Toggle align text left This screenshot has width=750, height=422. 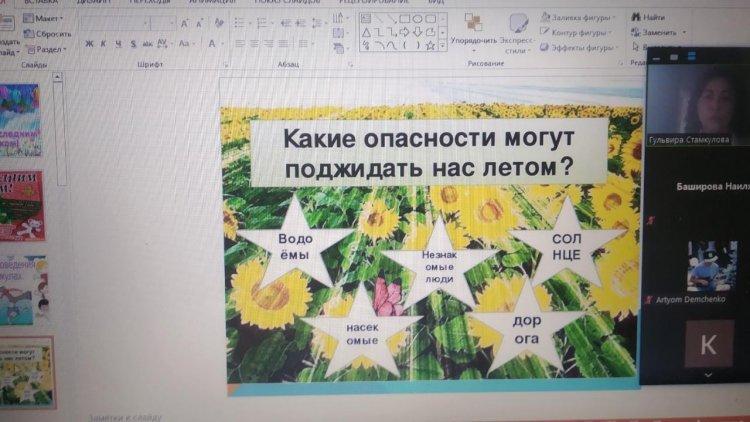coord(240,44)
